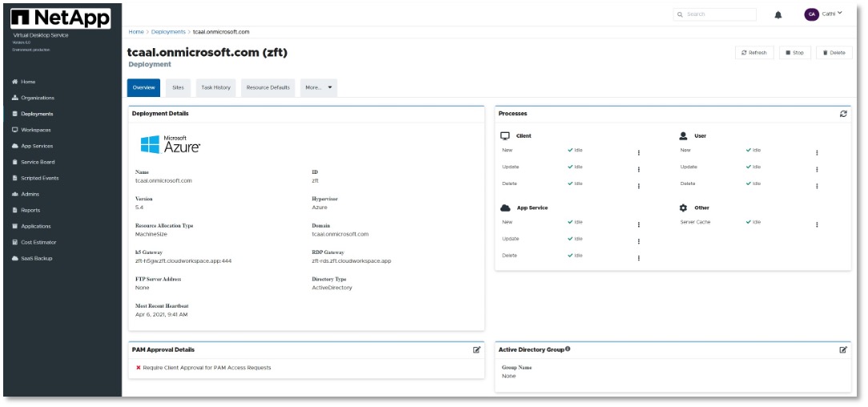Open options menu for Server Cache process
The image size is (868, 407).
(817, 224)
